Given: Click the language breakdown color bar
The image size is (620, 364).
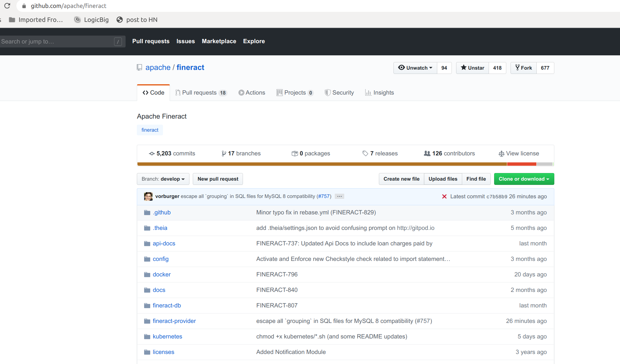Looking at the screenshot, I should coord(345,164).
